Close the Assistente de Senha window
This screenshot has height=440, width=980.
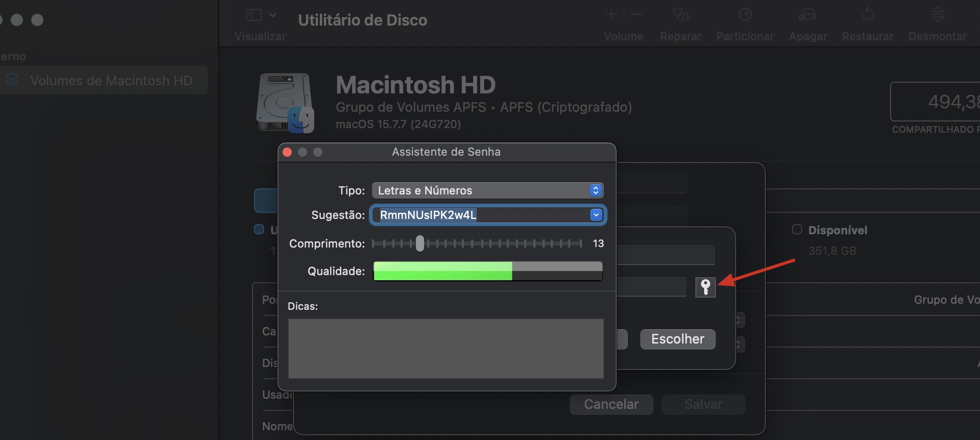287,152
